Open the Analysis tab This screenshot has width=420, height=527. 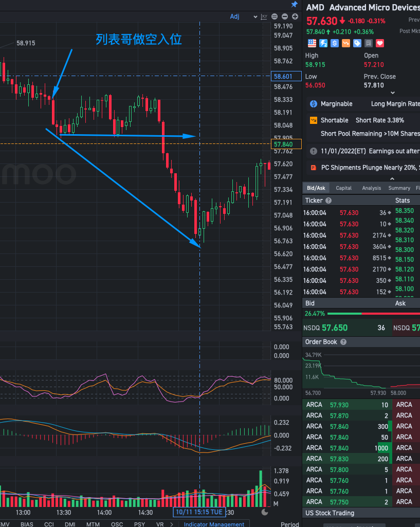tap(371, 188)
